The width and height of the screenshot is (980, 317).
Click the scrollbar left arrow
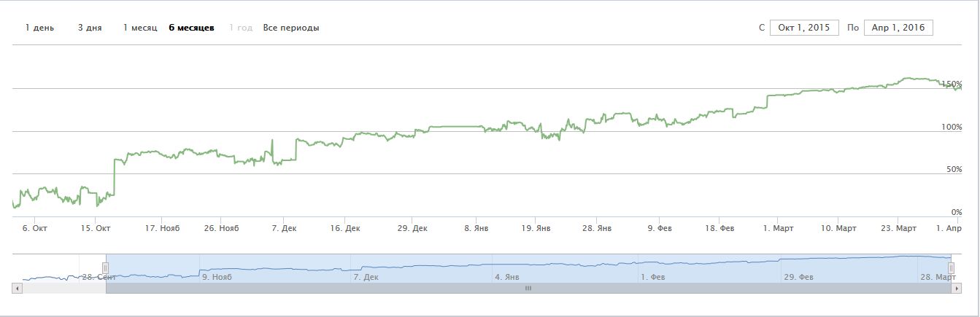coord(18,289)
